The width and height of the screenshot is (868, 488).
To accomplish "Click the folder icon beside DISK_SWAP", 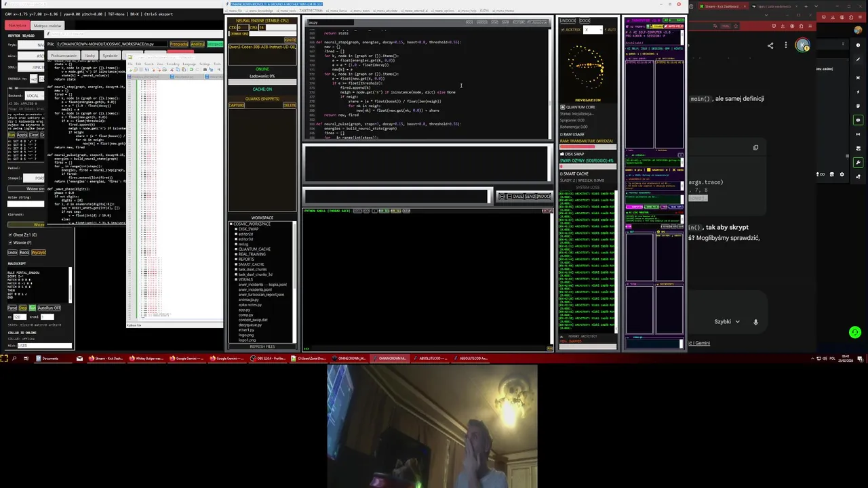I will [x=236, y=229].
